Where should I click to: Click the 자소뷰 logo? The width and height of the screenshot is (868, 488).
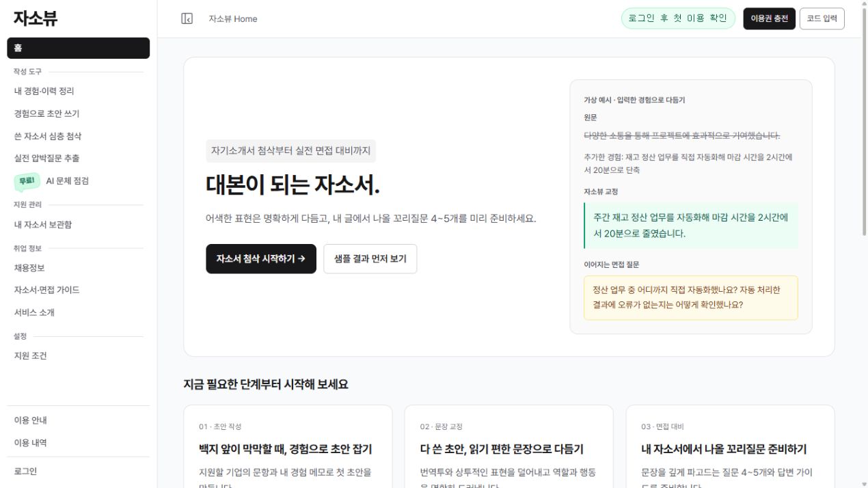click(x=35, y=18)
